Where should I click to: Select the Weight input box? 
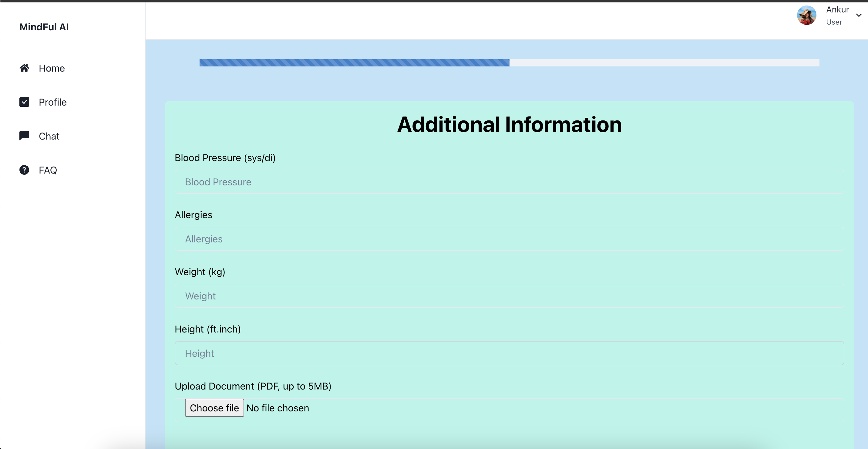coord(509,296)
